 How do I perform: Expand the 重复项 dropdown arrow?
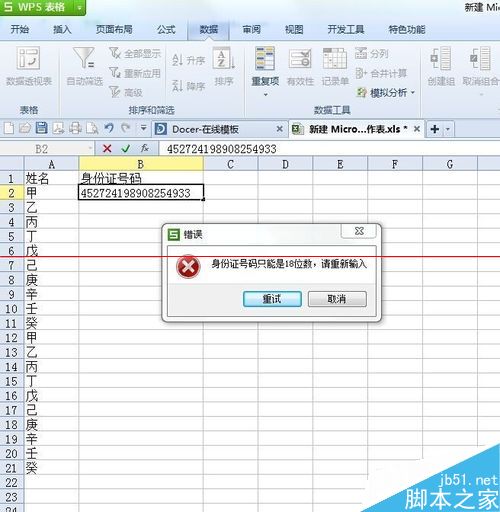pyautogui.click(x=265, y=95)
